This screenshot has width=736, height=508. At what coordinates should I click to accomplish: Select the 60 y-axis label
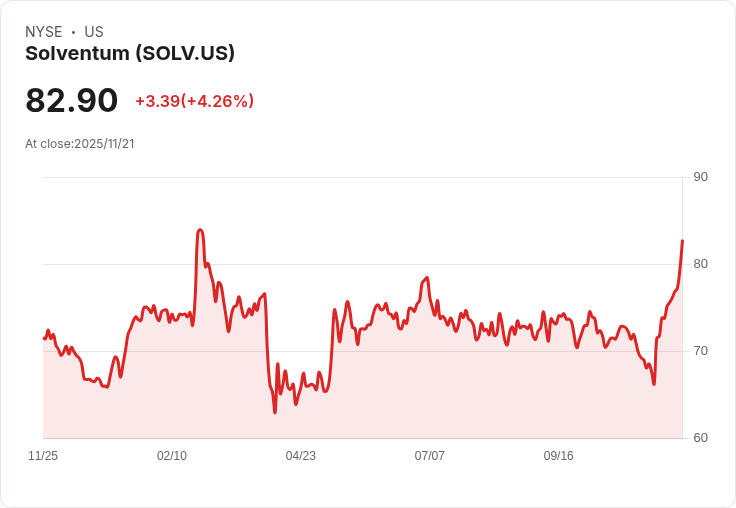(700, 438)
